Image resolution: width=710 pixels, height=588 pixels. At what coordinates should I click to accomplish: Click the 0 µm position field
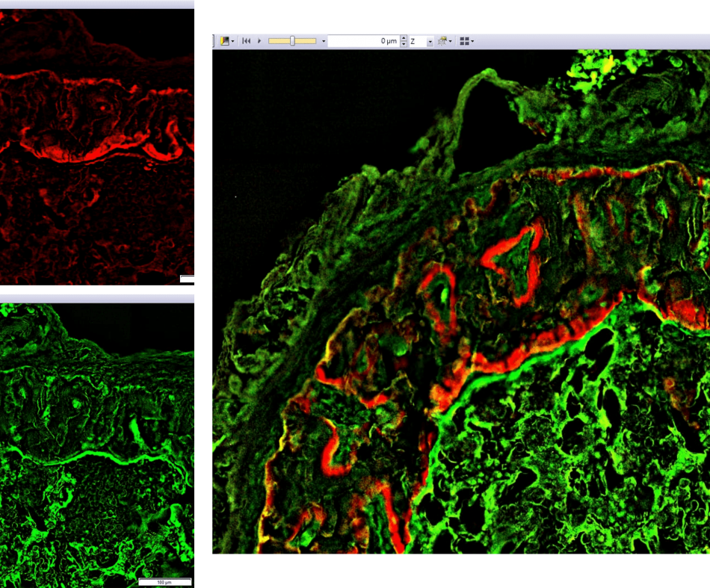(x=363, y=41)
